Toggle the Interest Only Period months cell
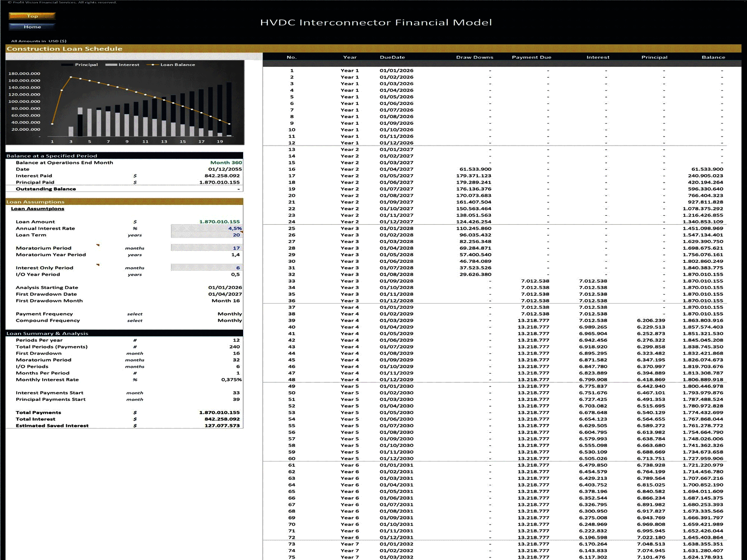 coord(206,268)
